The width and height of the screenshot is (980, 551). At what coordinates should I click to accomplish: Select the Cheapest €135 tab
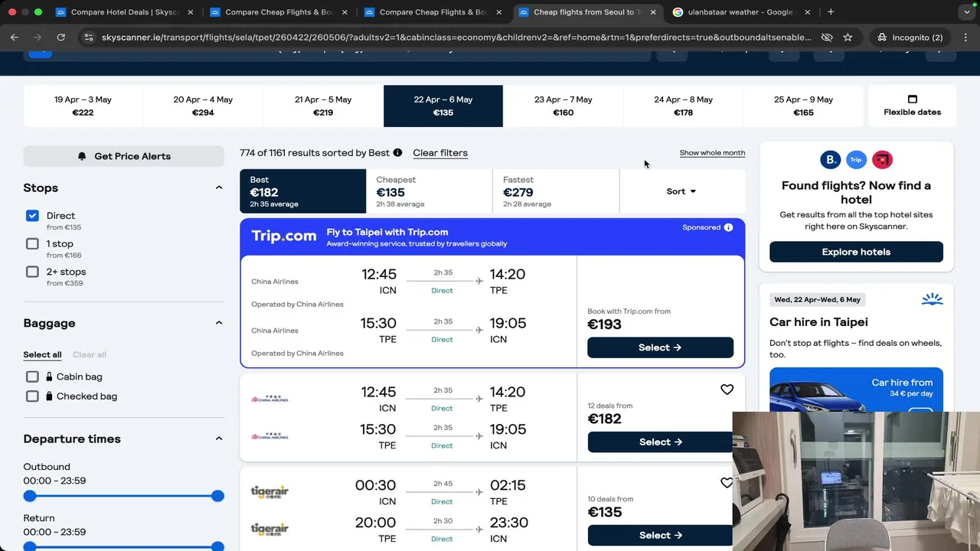[x=430, y=191]
